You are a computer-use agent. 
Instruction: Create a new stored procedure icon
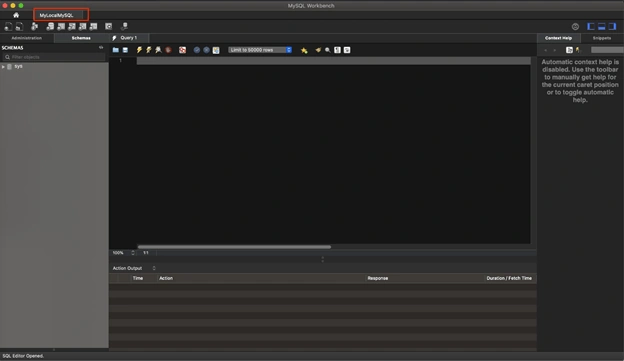click(x=82, y=26)
